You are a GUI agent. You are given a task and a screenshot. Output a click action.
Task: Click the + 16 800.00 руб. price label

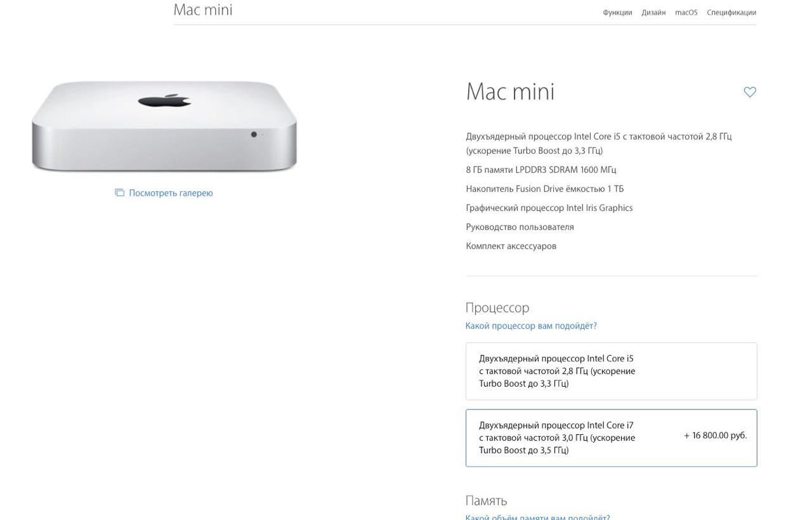pos(715,436)
